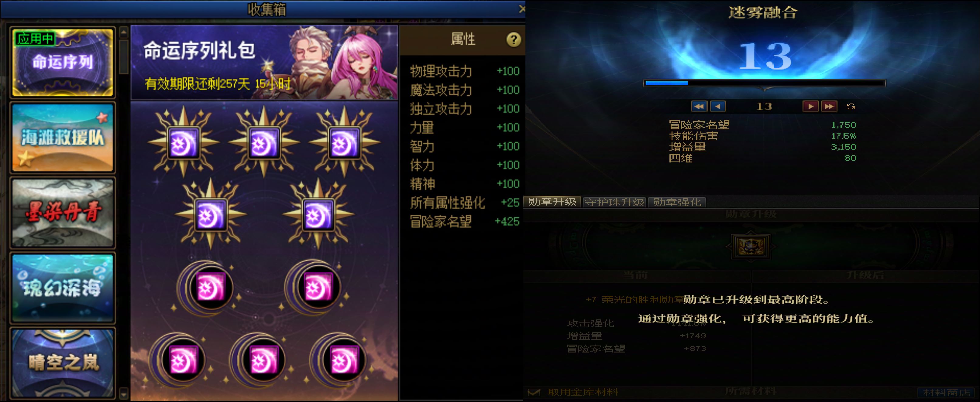Screen dimensions: 980x402
Task: Click the reset refresh icon beside level arrows
Action: tap(851, 106)
